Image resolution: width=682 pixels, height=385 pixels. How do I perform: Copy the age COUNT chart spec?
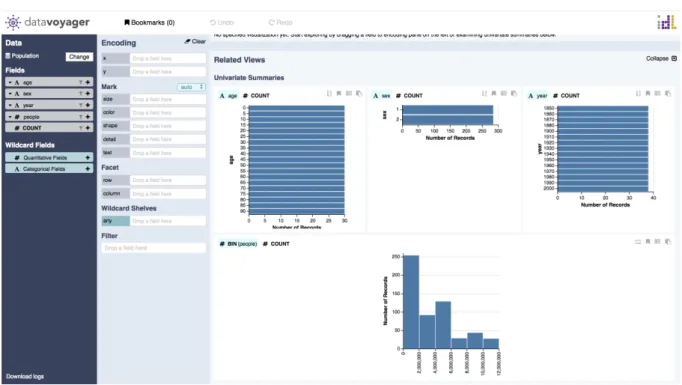click(x=359, y=94)
